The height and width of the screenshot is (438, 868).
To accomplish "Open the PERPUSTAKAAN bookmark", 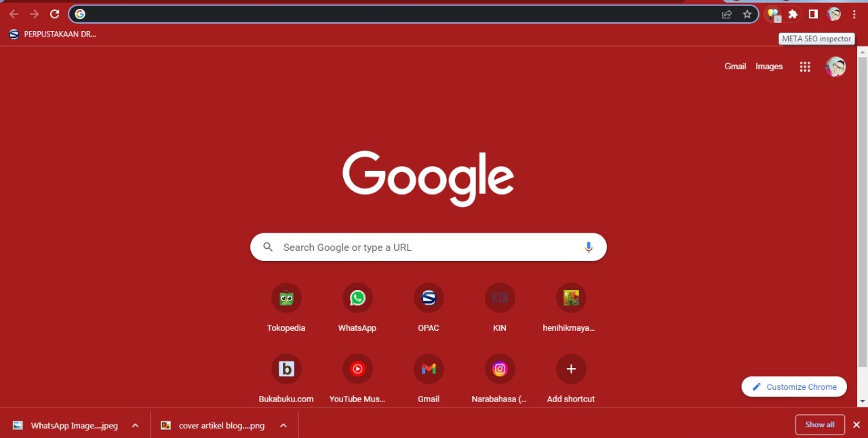I will 53,34.
